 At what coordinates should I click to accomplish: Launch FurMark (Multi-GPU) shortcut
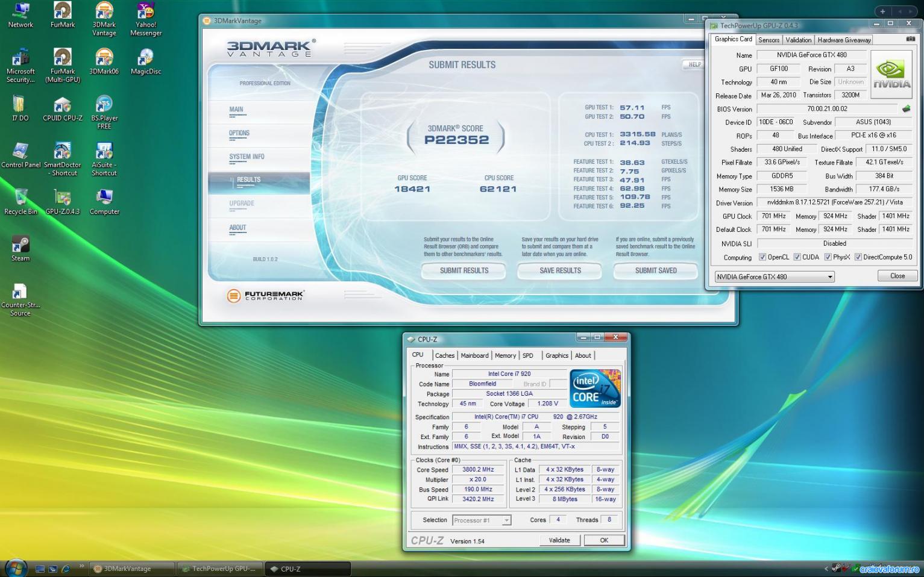coord(63,66)
